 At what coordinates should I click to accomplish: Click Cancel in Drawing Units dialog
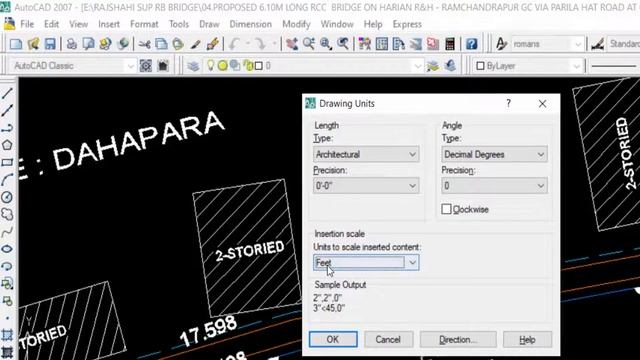[388, 339]
